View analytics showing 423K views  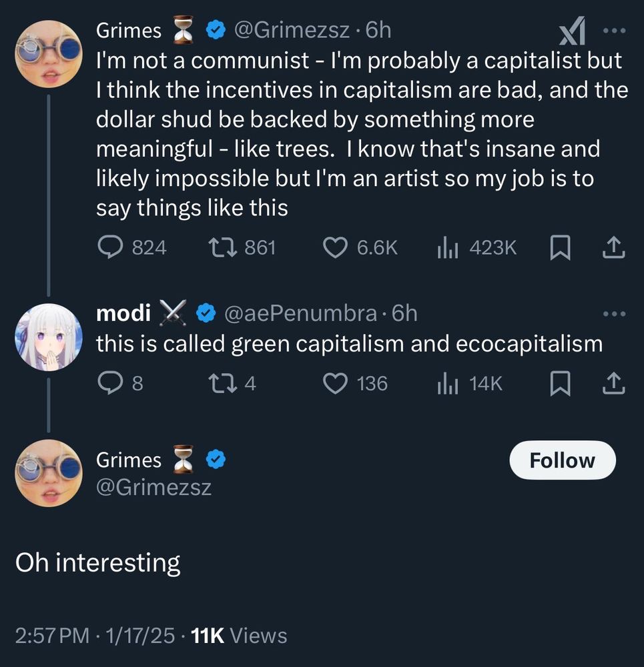[x=446, y=248]
